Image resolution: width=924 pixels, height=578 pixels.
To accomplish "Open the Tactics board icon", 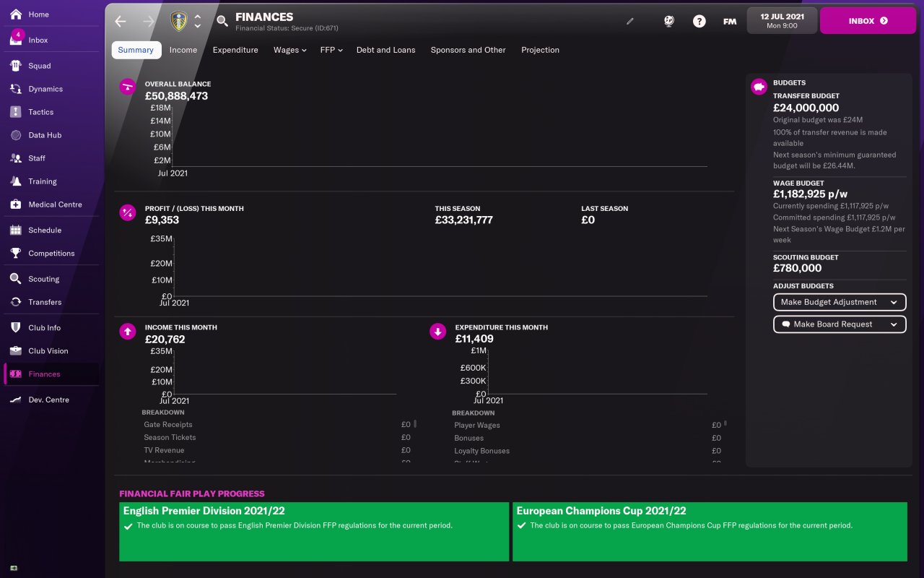I will point(16,112).
